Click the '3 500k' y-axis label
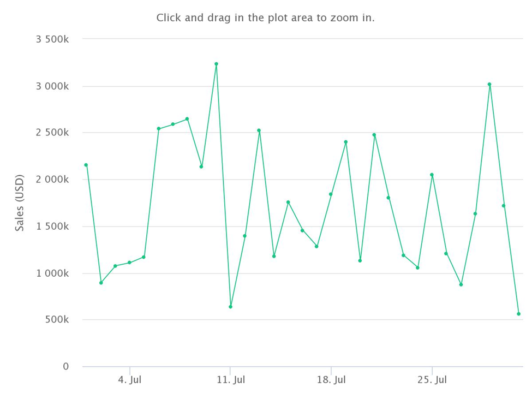 [52, 39]
